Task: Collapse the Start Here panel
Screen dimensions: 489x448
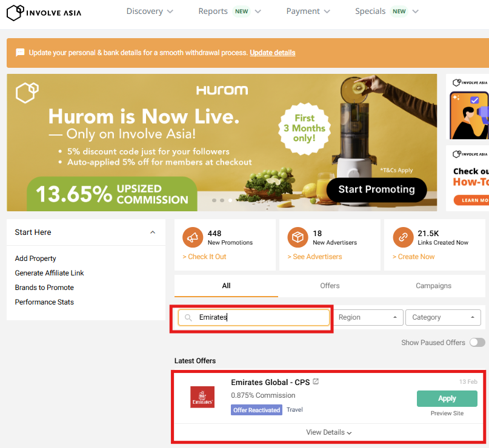Action: tap(153, 232)
